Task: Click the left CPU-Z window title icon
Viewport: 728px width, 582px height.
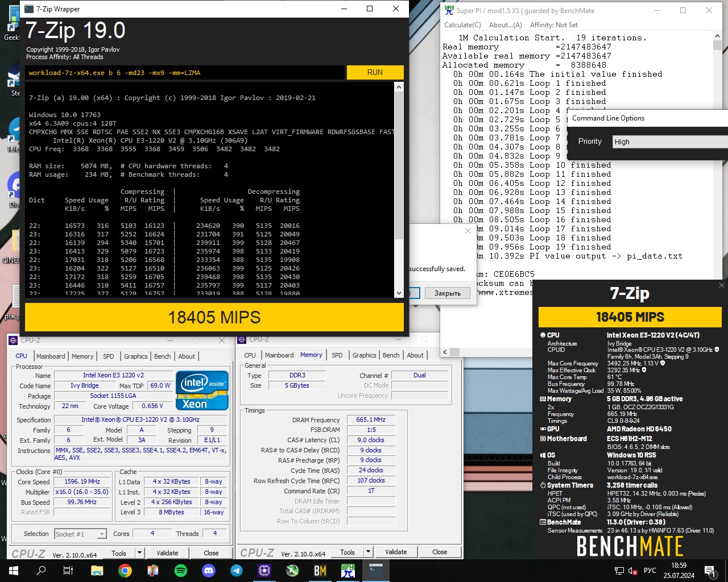Action: (x=13, y=340)
